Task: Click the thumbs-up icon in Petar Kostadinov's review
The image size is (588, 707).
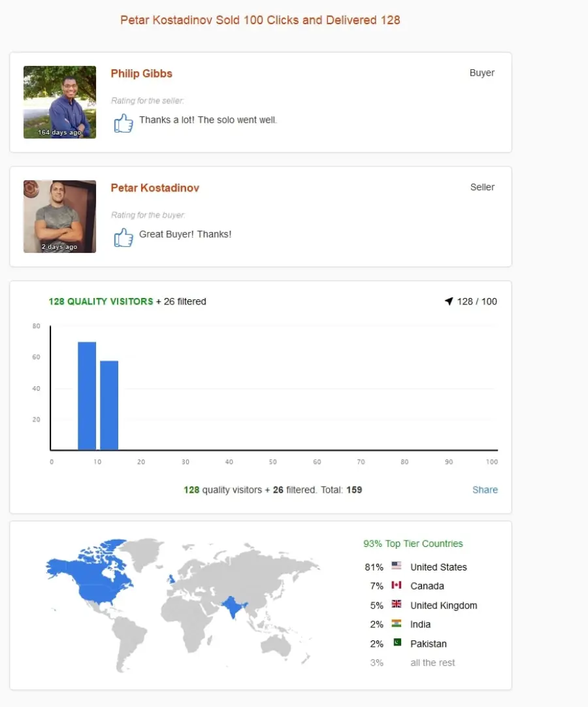Action: pos(123,237)
